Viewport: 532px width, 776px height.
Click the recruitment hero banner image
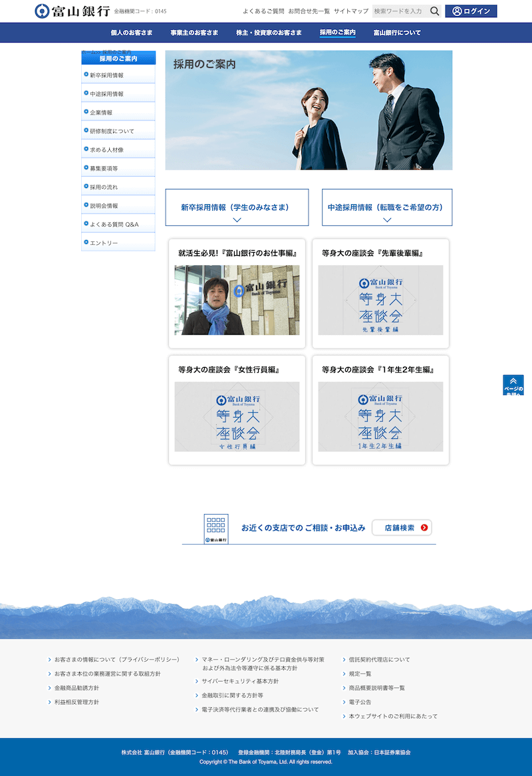(309, 110)
